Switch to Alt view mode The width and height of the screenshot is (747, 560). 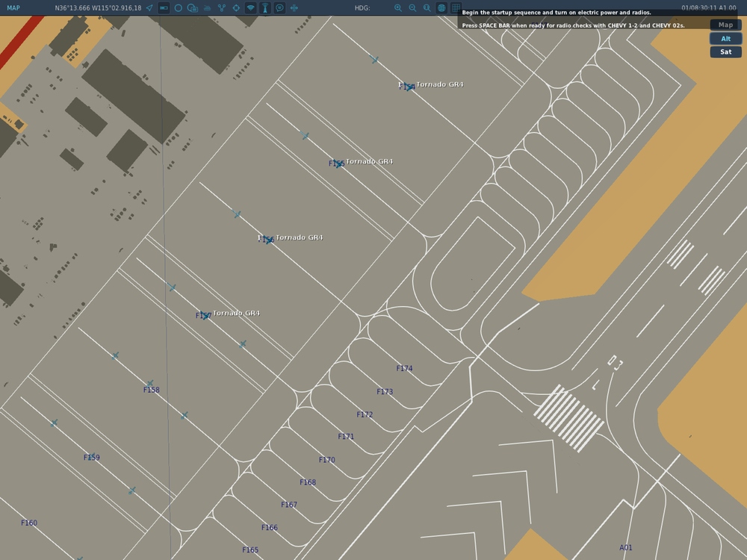725,39
